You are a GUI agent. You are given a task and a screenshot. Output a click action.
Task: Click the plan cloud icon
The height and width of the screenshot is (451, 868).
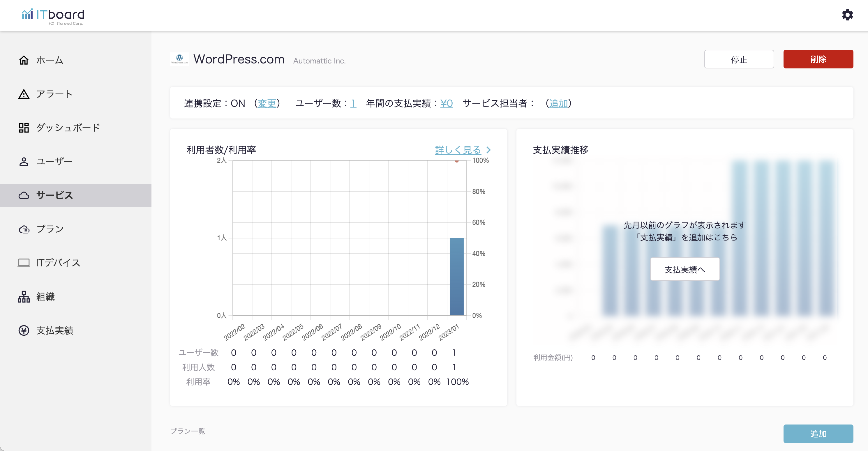(24, 229)
